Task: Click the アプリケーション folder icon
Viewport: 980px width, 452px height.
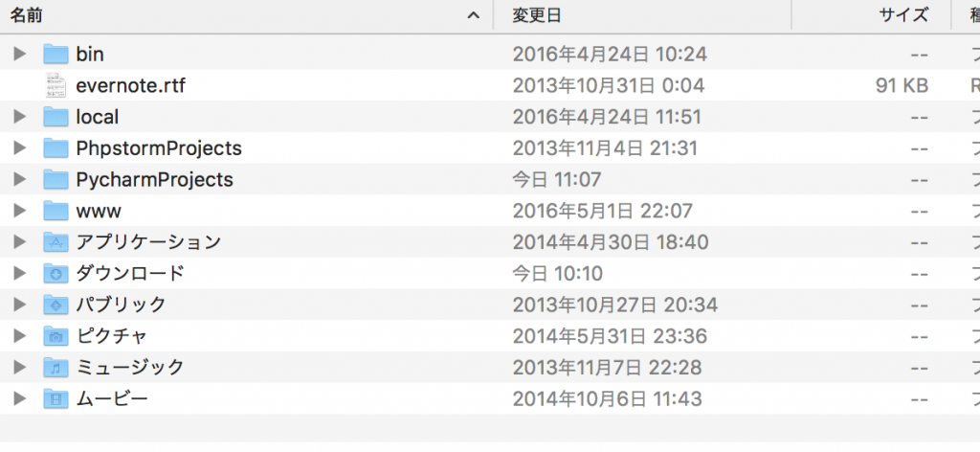Action: tap(56, 242)
